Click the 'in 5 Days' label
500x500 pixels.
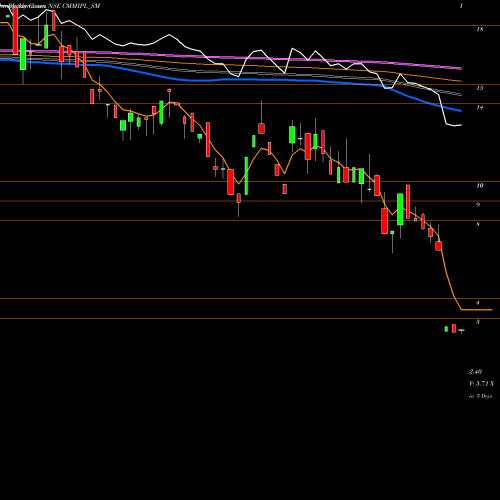click(481, 396)
